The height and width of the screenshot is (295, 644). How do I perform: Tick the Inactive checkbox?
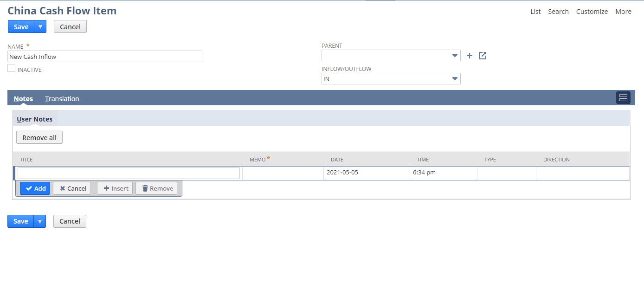(12, 68)
